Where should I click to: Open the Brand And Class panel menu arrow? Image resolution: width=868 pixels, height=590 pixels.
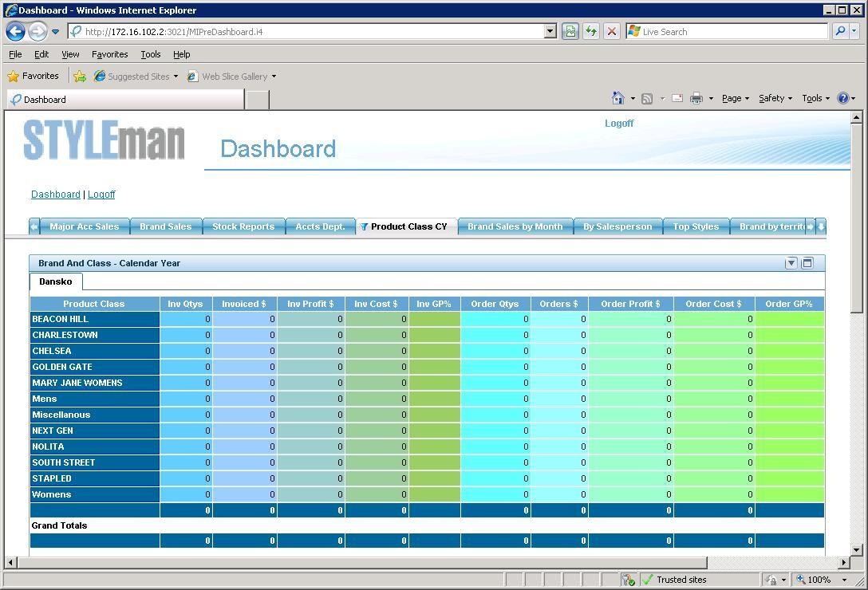[x=791, y=263]
